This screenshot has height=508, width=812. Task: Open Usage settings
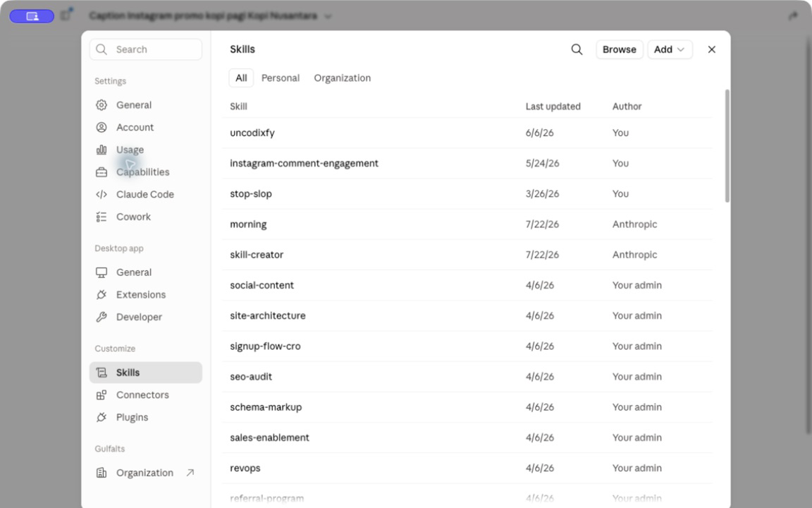pos(145,150)
